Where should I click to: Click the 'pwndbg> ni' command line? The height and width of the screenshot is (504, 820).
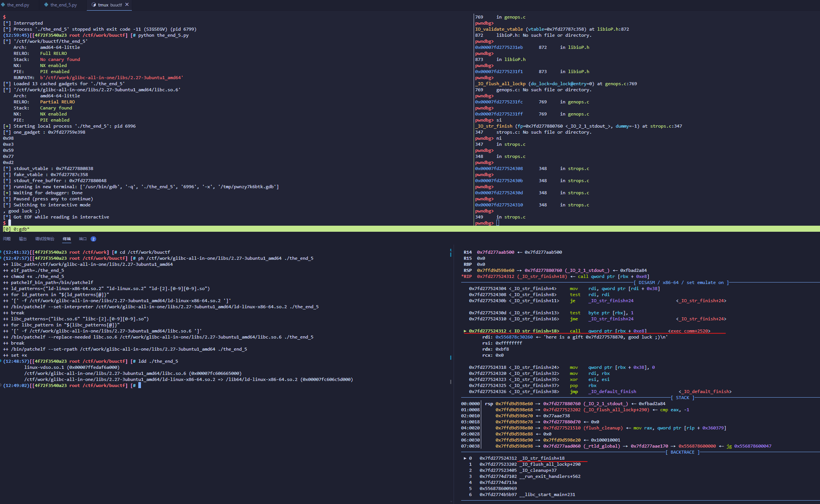pyautogui.click(x=488, y=138)
